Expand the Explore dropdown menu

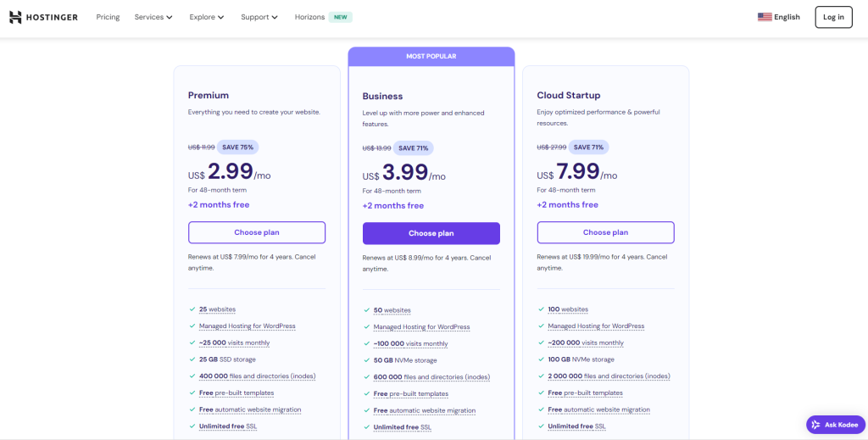tap(207, 17)
